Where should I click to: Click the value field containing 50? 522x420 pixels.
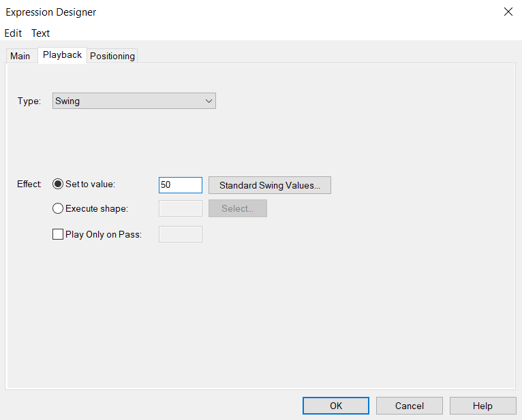point(180,185)
